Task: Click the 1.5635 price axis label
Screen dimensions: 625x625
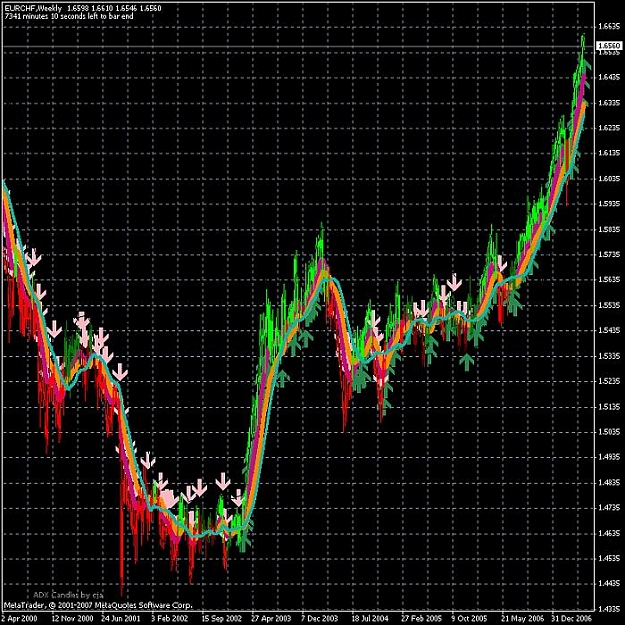Action: 609,279
